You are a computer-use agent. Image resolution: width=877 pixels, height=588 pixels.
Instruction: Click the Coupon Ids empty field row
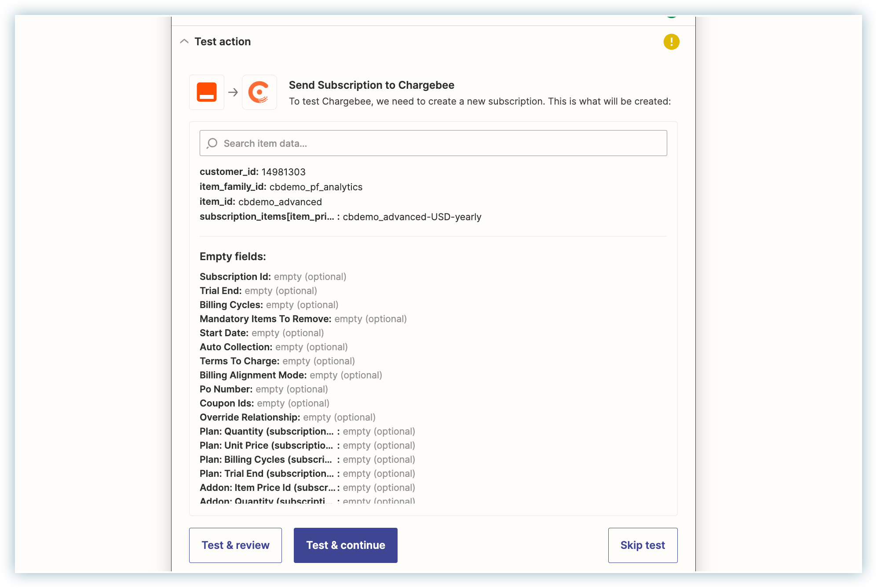coord(264,403)
